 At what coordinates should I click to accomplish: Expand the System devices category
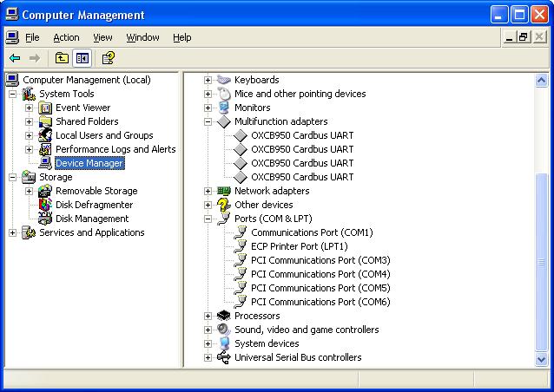208,343
